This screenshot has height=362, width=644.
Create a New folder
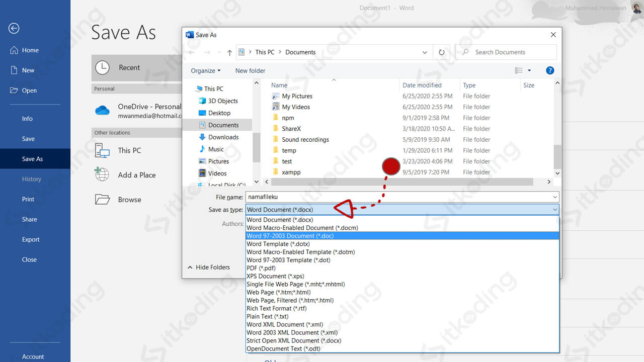[250, 71]
